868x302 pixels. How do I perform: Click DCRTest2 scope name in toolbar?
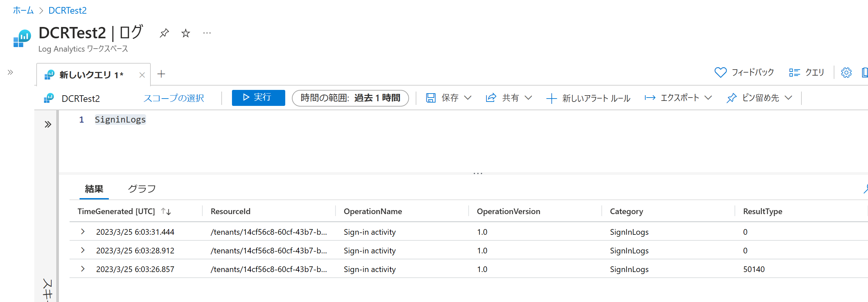81,99
